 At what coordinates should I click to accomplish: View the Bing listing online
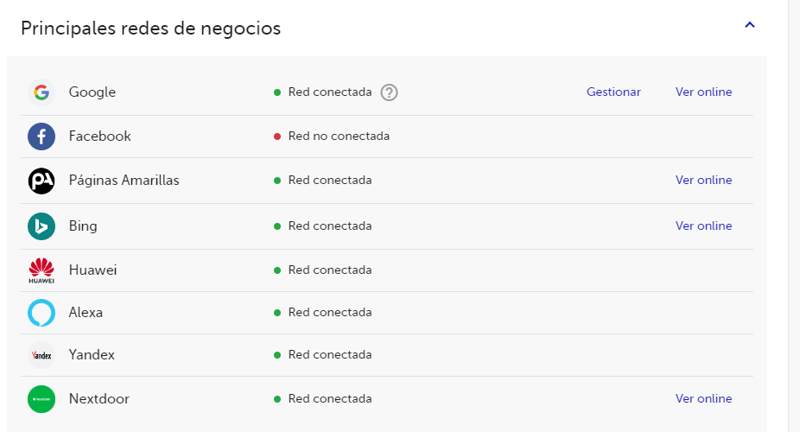pyautogui.click(x=703, y=226)
